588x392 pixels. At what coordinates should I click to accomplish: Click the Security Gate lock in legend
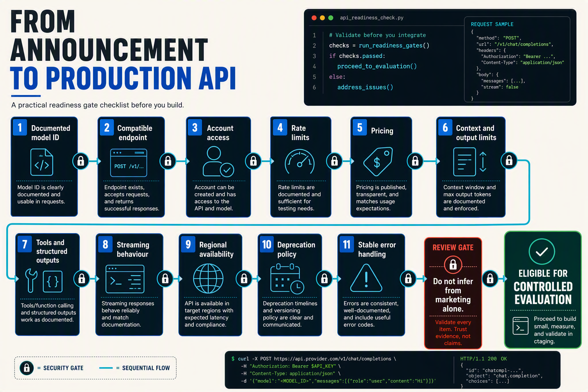26,368
